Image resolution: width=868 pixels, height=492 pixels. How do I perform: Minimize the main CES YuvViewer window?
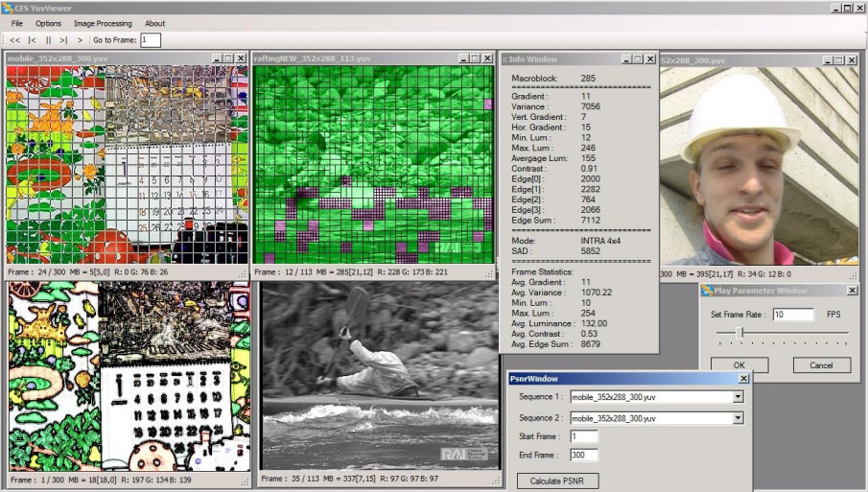coord(836,8)
